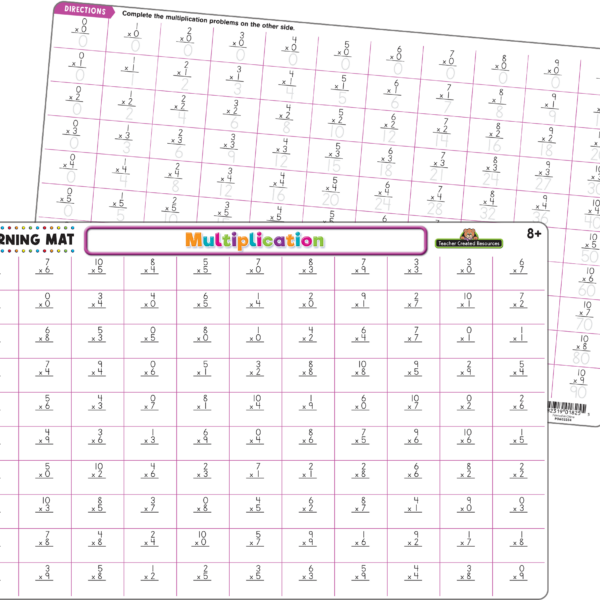This screenshot has width=600, height=600.
Task: Click the 4 × 9 problem on front mat
Action: (x=45, y=437)
